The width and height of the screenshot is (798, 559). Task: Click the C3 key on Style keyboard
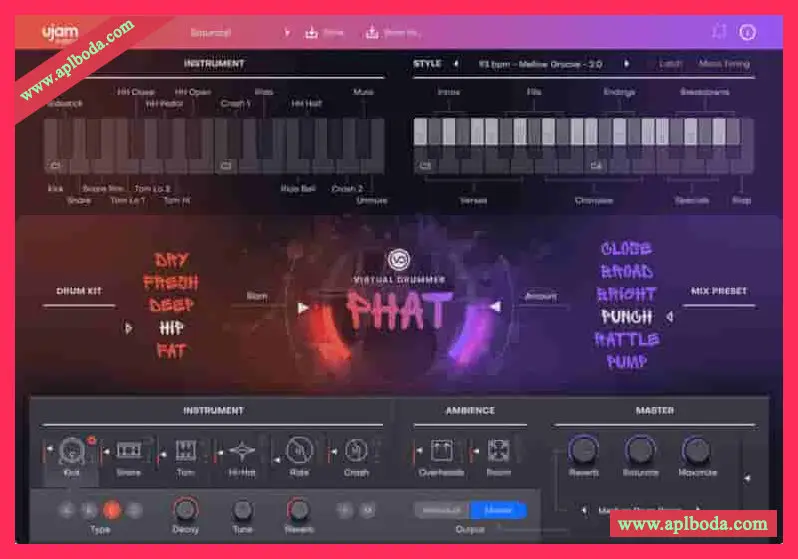(x=424, y=160)
